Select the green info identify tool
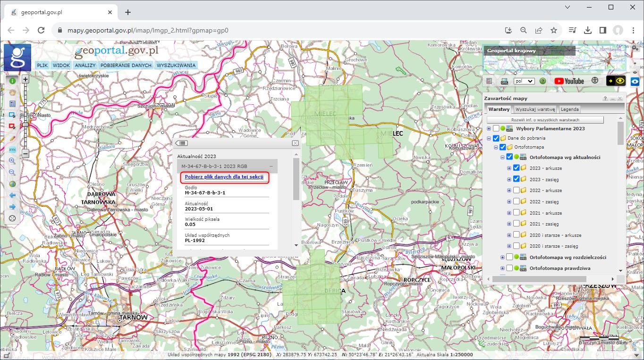The height and width of the screenshot is (360, 644). [x=12, y=81]
